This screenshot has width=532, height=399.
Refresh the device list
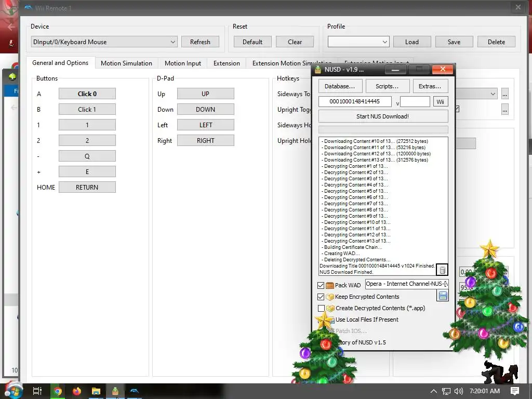click(x=200, y=42)
